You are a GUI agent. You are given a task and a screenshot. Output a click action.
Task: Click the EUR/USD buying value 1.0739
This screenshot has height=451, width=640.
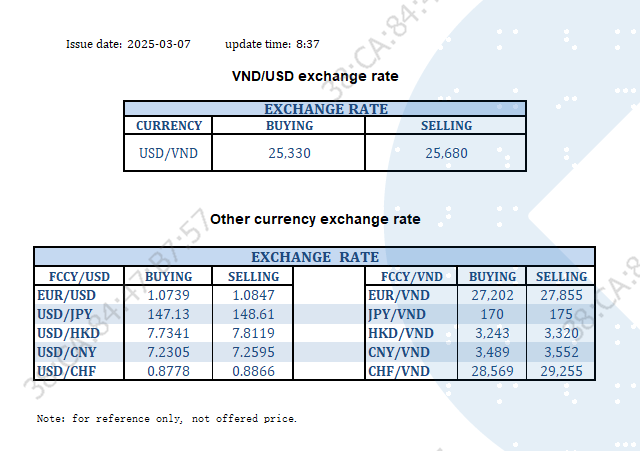tap(169, 295)
